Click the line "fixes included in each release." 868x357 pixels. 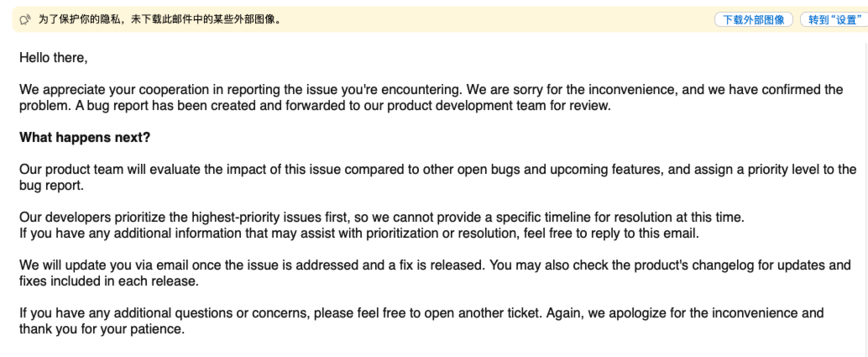click(x=108, y=281)
